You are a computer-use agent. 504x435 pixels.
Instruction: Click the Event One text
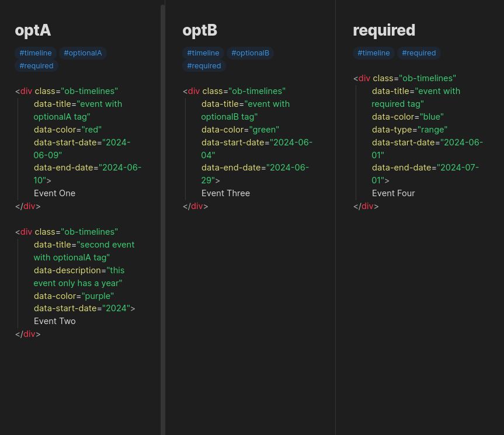click(54, 193)
